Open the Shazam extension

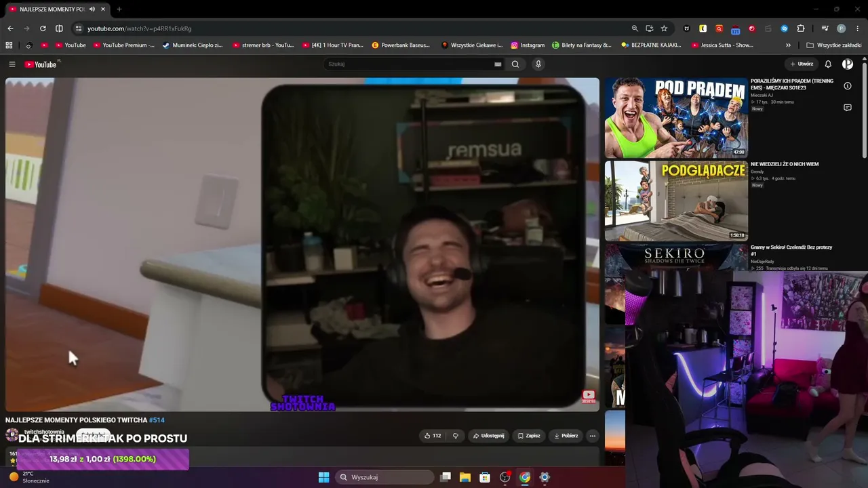(x=785, y=28)
